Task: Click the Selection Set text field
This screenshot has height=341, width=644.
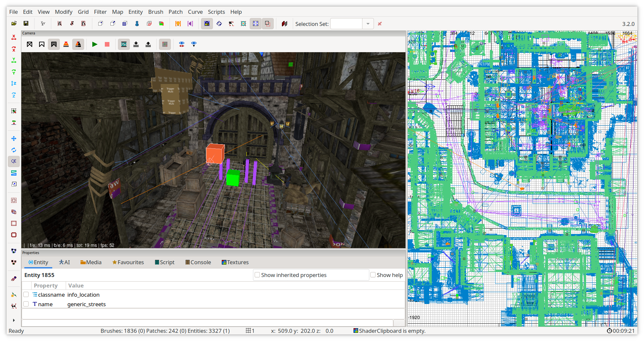Action: 346,24
